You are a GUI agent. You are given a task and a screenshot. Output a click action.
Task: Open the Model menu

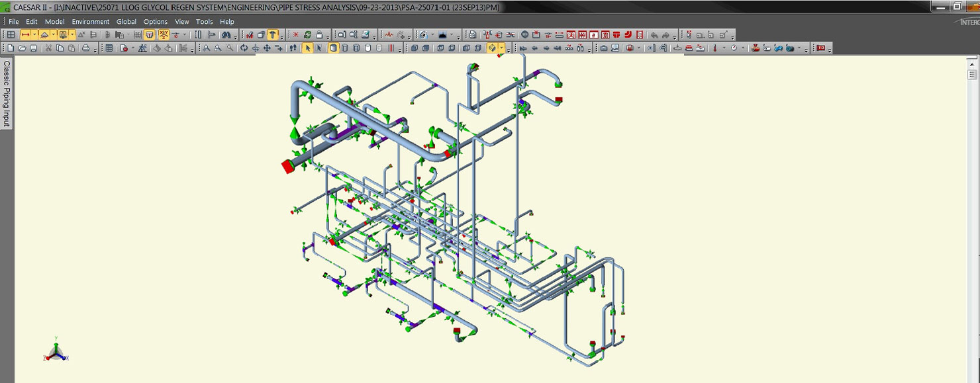(x=54, y=22)
